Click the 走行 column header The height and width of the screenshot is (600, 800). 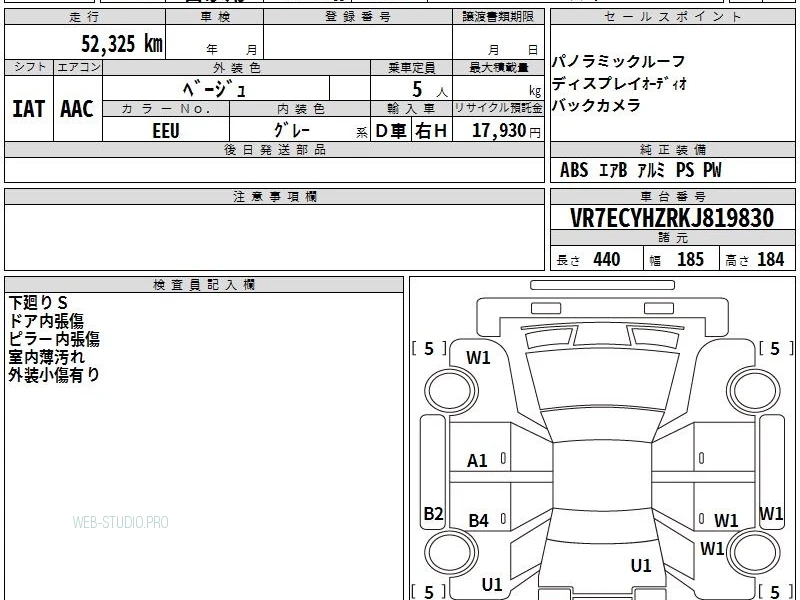(x=85, y=17)
